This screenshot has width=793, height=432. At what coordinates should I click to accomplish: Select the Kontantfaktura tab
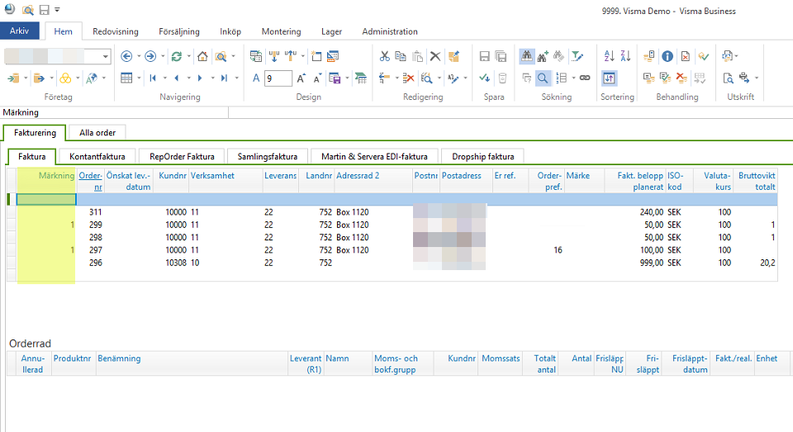(97, 156)
